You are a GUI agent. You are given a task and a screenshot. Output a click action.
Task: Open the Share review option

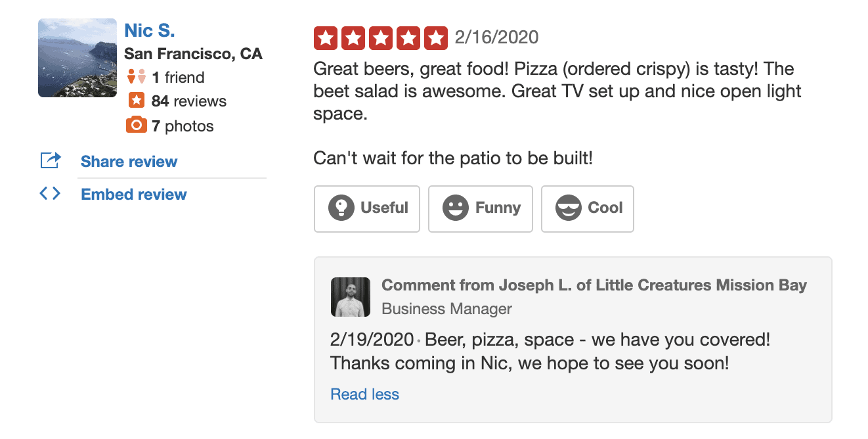pos(129,161)
